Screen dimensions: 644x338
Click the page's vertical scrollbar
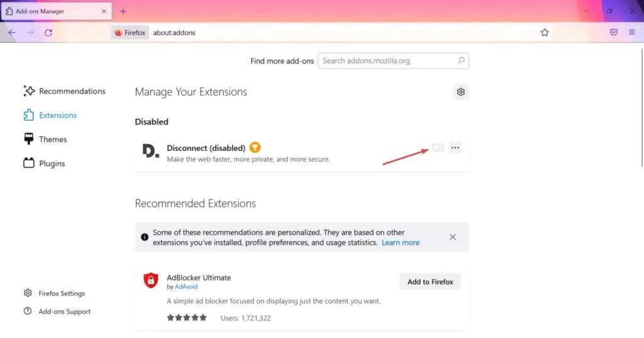[641, 108]
